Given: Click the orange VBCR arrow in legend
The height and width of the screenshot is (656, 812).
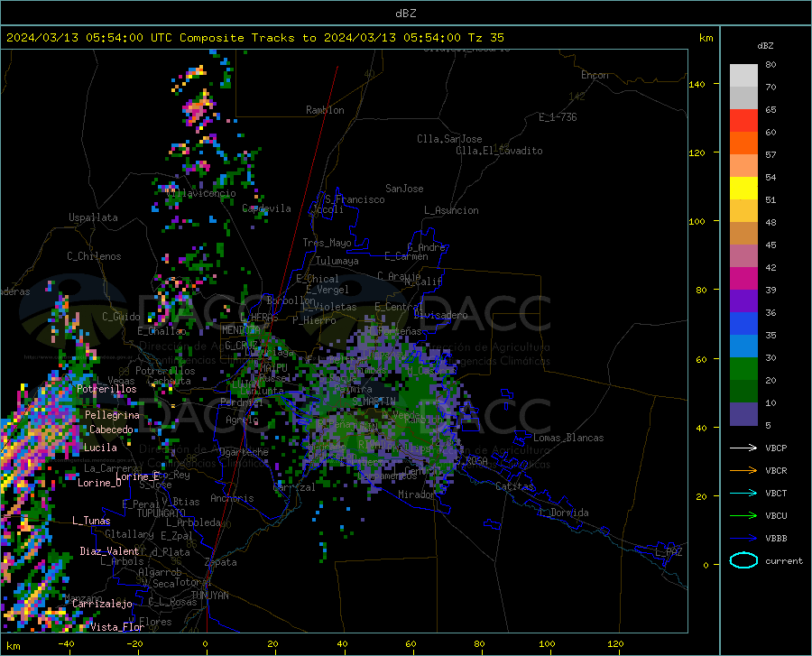Looking at the screenshot, I should (743, 470).
